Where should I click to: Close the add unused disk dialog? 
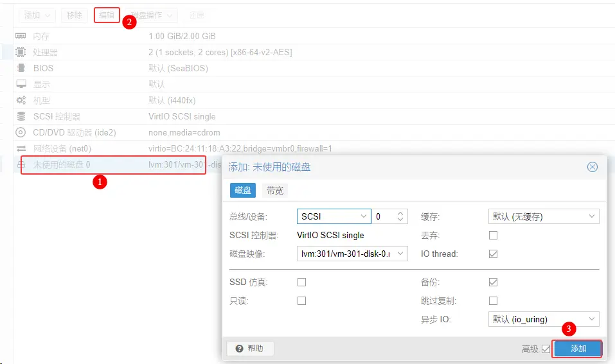[593, 167]
